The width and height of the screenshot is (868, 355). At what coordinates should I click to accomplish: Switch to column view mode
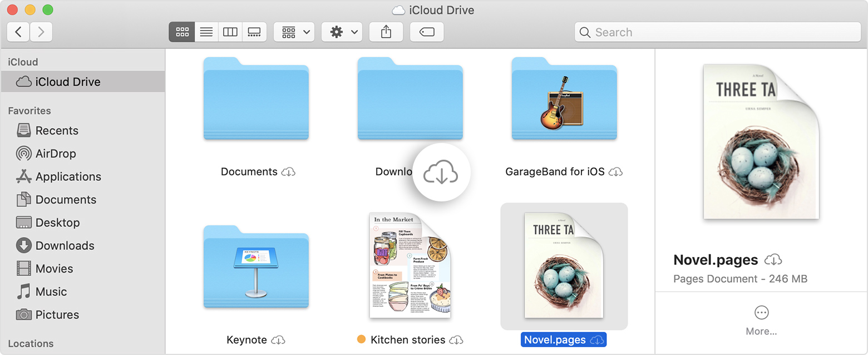point(230,32)
